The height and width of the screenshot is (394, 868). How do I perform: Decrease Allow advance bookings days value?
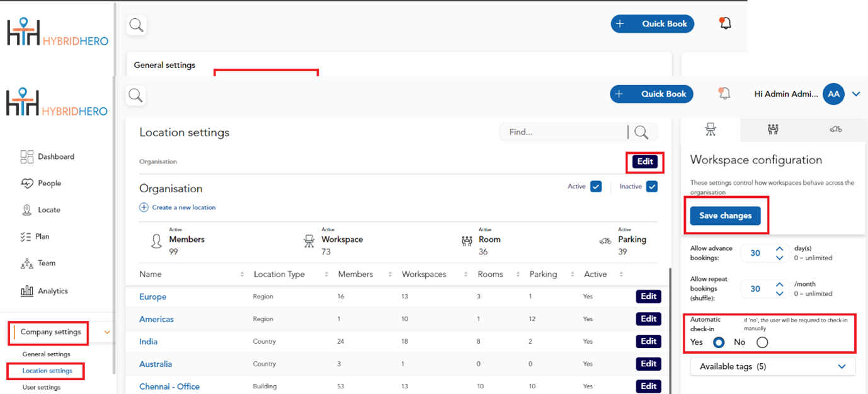pyautogui.click(x=779, y=258)
